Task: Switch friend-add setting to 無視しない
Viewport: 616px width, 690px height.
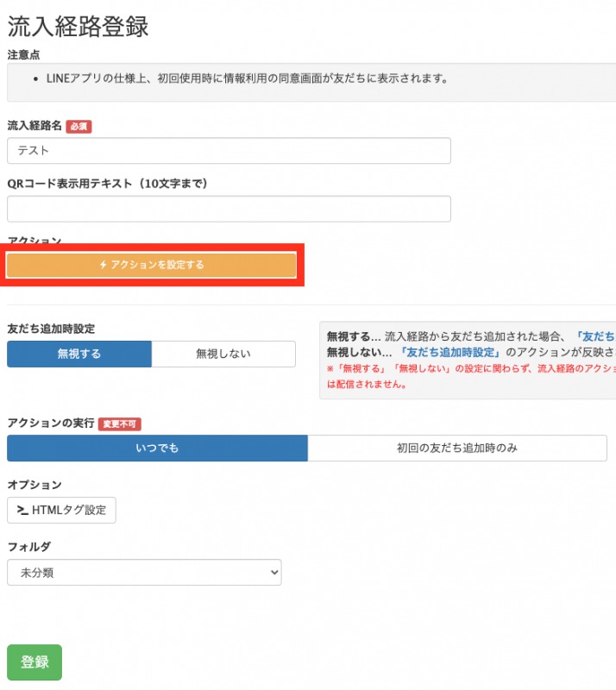Action: (x=223, y=354)
